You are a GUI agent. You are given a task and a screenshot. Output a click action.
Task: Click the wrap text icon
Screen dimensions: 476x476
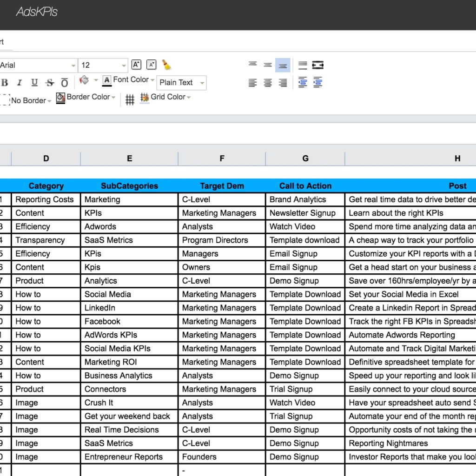(303, 65)
